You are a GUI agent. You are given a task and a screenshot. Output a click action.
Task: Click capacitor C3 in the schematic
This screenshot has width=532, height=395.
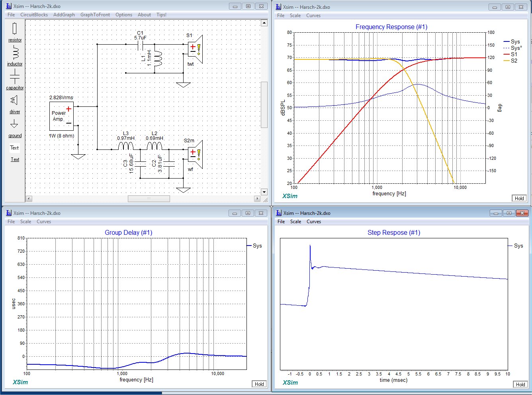[140, 163]
